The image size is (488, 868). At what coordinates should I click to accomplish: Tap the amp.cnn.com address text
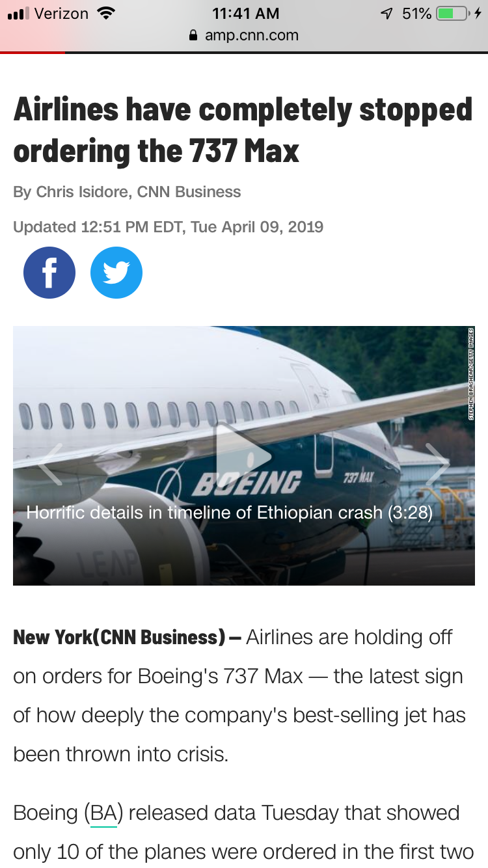[x=251, y=35]
